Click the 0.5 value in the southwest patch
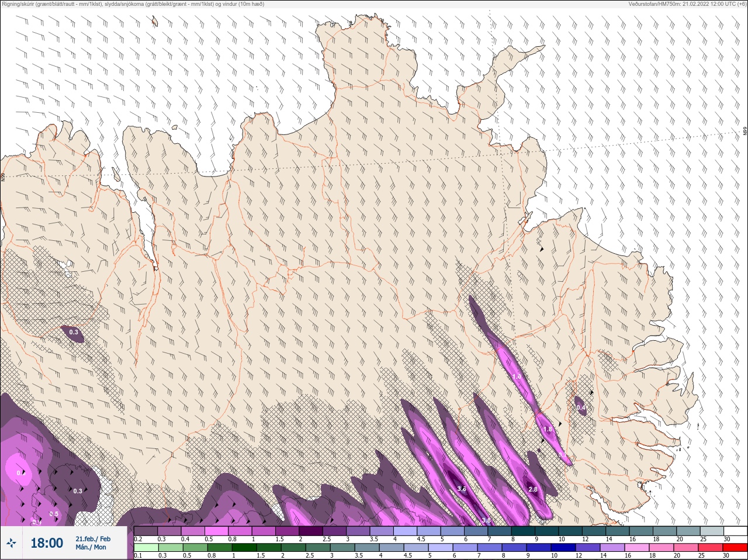This screenshot has width=748, height=560. coord(54,514)
